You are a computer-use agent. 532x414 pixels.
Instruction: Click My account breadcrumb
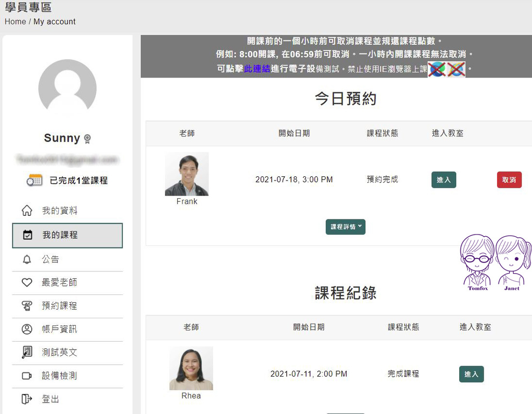click(54, 22)
